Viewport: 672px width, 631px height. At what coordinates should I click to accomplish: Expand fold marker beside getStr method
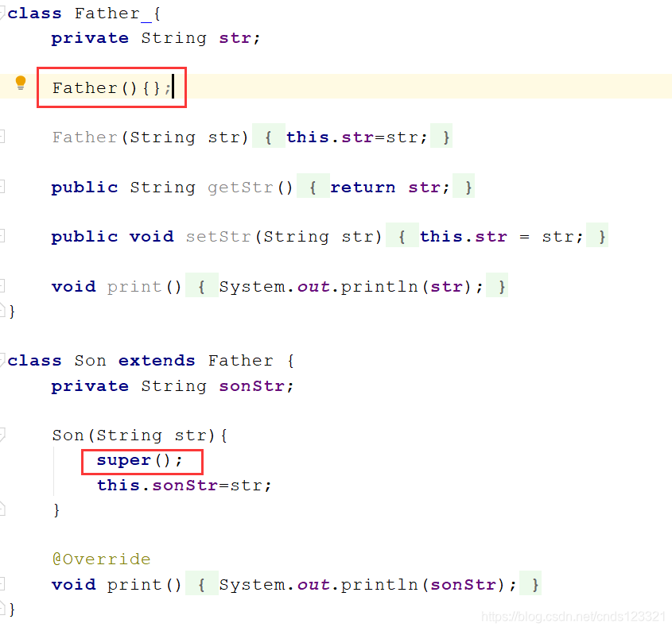click(2, 186)
